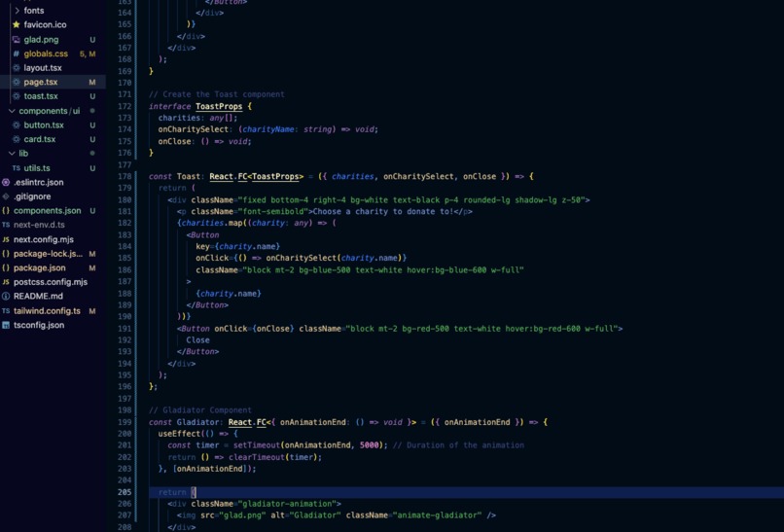This screenshot has width=784, height=532.
Task: Click the React.FC<ToastProps> type reference
Action: 257,176
